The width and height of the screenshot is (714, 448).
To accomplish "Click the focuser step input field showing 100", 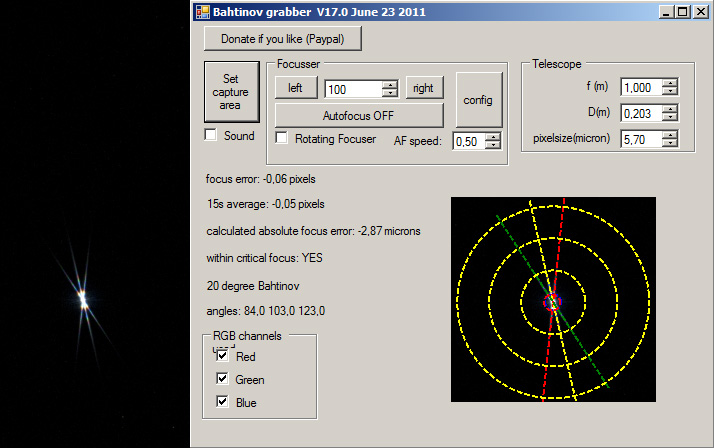I will (352, 89).
